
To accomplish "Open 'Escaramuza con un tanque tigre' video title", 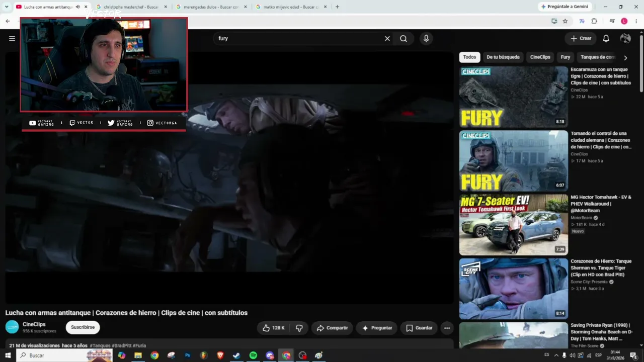I will [x=600, y=76].
